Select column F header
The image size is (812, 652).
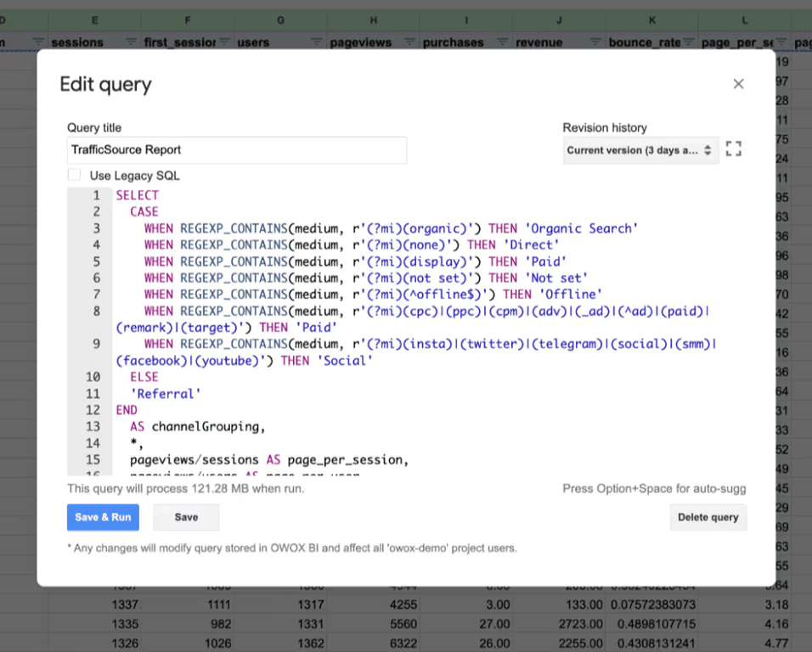click(x=188, y=20)
